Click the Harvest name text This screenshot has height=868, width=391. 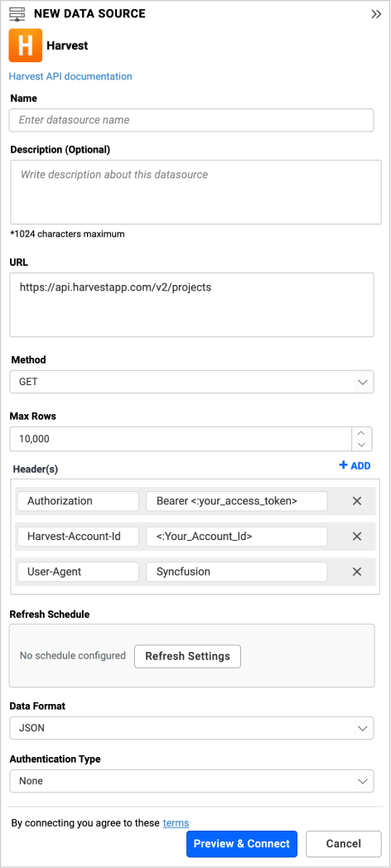tap(68, 46)
